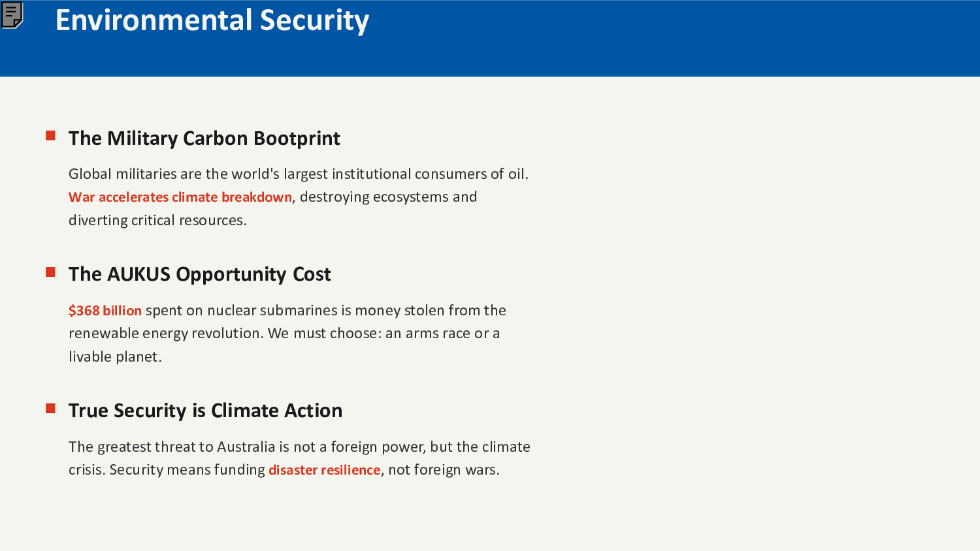
Task: Click the red 'disaster resilience' phrase
Action: click(324, 470)
